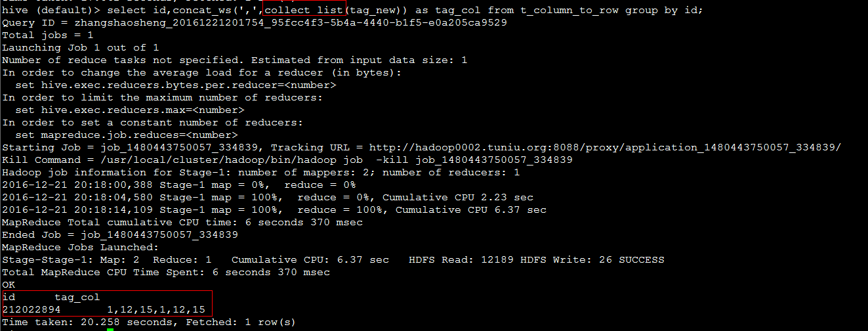Click the id column header in results
Image resolution: width=868 pixels, height=331 pixels.
(x=9, y=297)
